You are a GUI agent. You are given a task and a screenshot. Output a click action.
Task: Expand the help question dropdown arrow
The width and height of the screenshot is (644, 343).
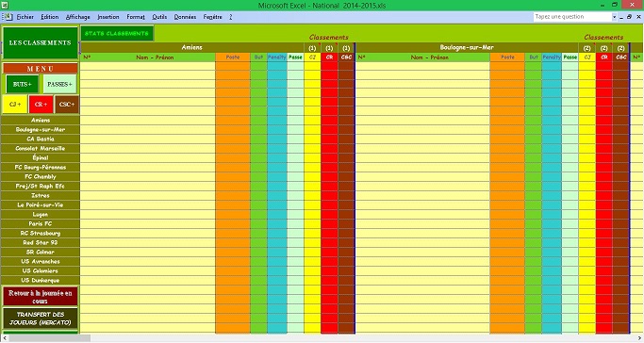pos(615,17)
